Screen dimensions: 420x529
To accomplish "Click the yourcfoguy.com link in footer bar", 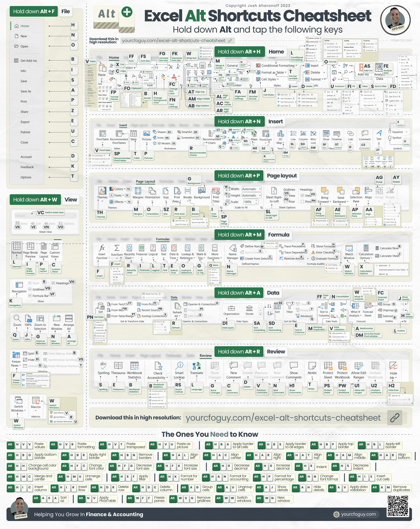I will point(356,514).
